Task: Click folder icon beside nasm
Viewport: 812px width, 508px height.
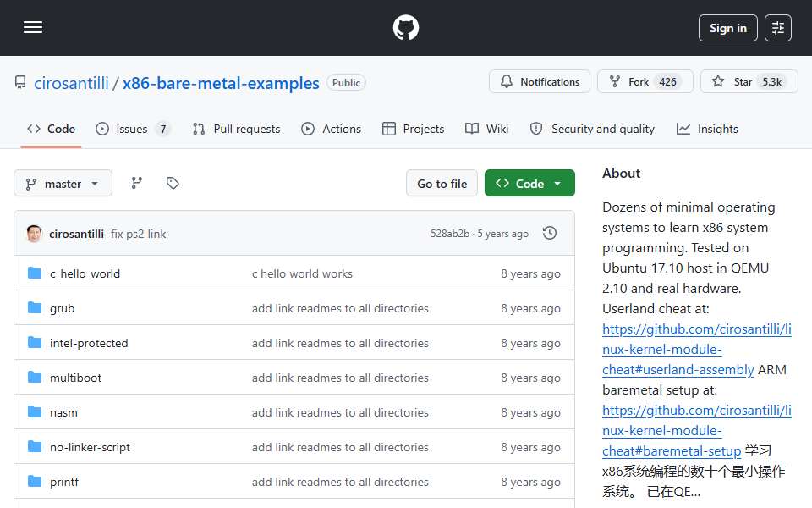Action: [x=35, y=412]
